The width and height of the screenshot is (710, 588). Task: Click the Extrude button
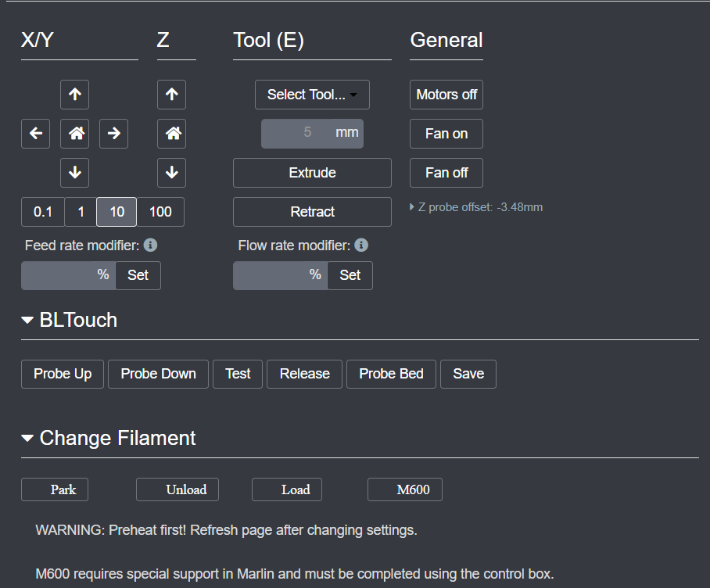coord(312,173)
